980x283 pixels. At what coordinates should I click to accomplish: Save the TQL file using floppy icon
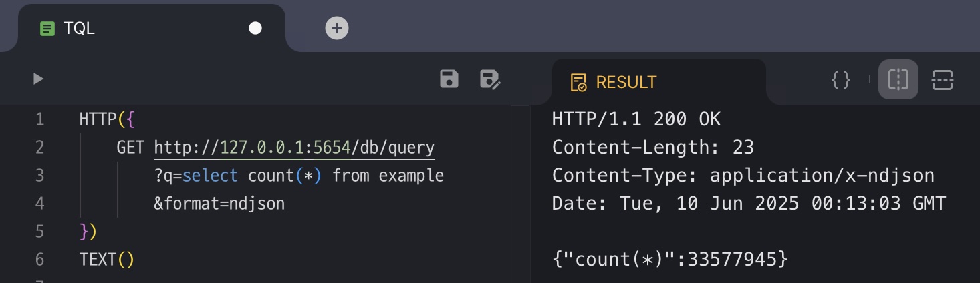(x=449, y=79)
